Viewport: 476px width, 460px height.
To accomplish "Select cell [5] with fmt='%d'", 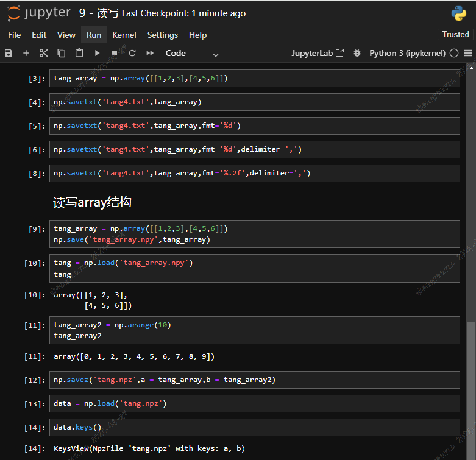I will (x=254, y=126).
